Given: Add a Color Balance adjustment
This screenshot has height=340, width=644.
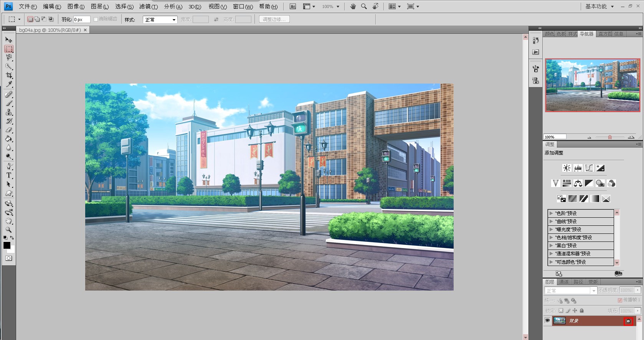Looking at the screenshot, I should [578, 183].
